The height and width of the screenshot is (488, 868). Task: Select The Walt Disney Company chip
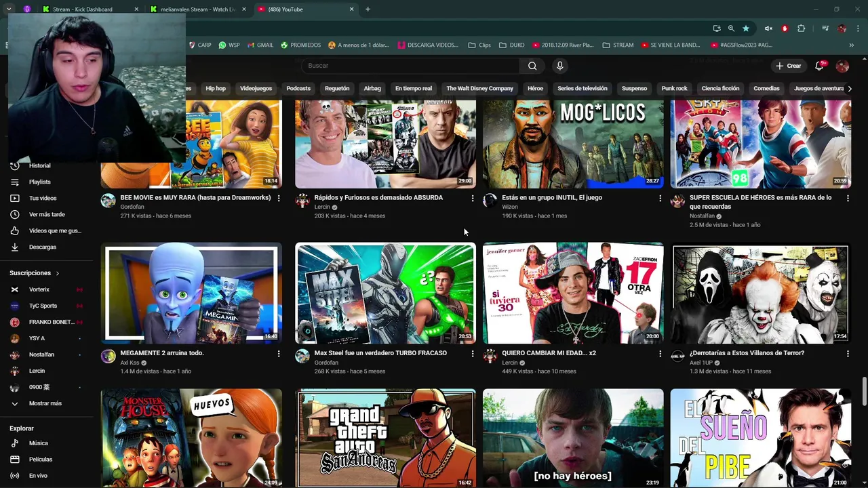pyautogui.click(x=479, y=88)
